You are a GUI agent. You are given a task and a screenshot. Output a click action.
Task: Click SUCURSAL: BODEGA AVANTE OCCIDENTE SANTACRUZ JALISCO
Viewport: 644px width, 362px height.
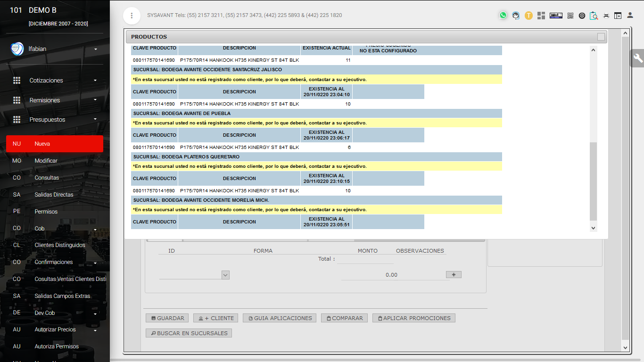[316, 69]
